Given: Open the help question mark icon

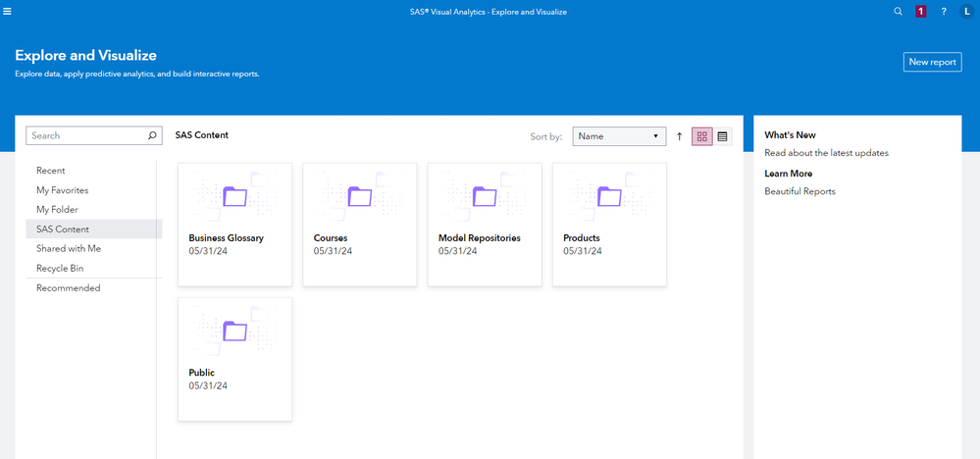Looking at the screenshot, I should 944,11.
